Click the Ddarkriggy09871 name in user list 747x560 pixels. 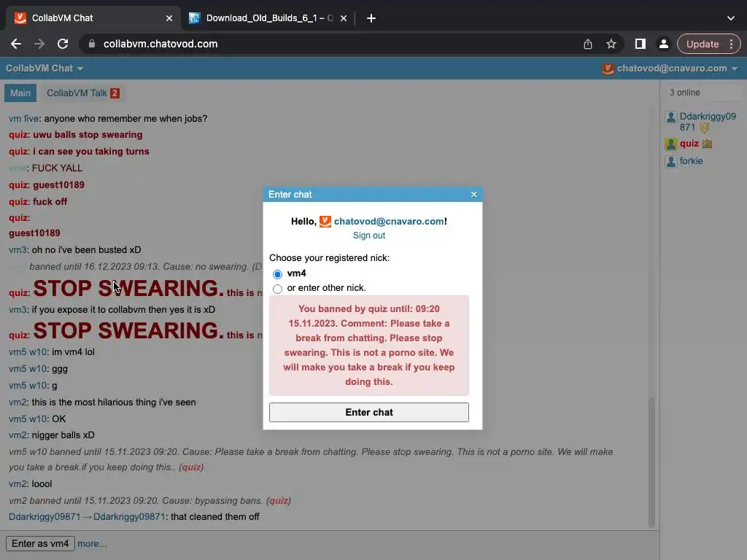pyautogui.click(x=708, y=122)
